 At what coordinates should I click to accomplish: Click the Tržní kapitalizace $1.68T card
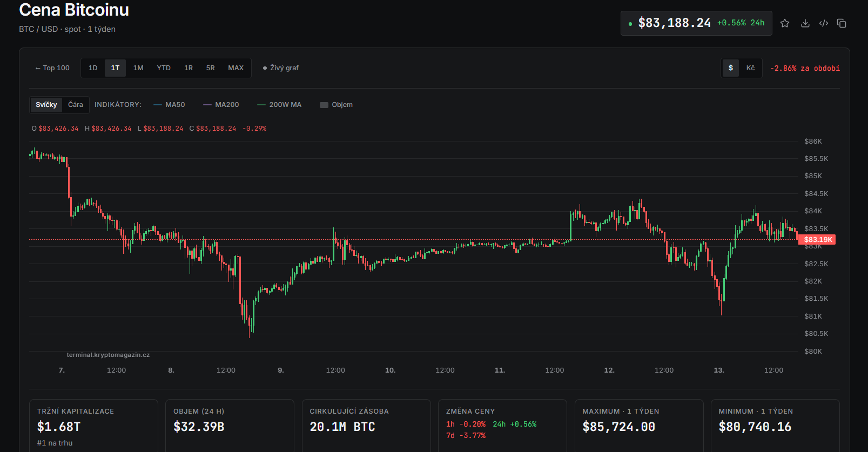93,426
